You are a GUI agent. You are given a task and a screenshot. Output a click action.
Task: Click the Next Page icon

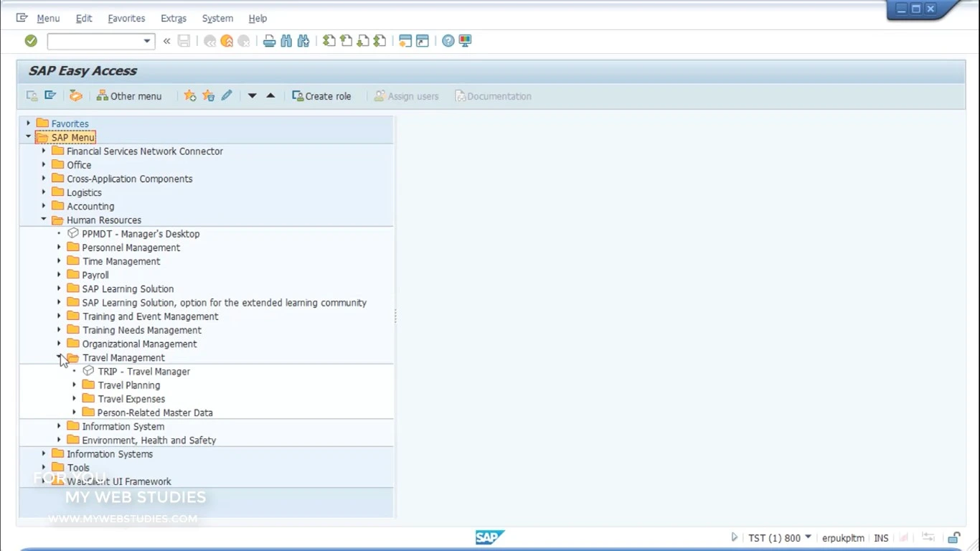coord(363,41)
